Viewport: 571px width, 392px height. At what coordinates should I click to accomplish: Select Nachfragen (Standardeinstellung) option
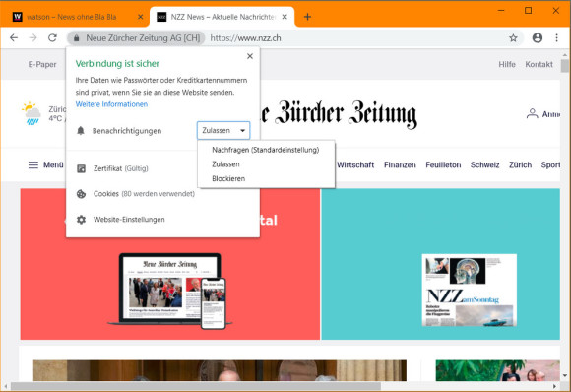pos(266,150)
